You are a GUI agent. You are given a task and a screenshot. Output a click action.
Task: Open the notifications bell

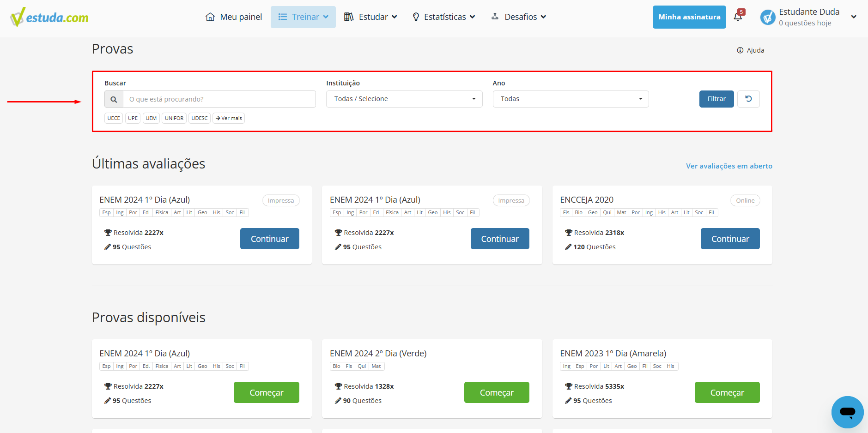coord(738,17)
